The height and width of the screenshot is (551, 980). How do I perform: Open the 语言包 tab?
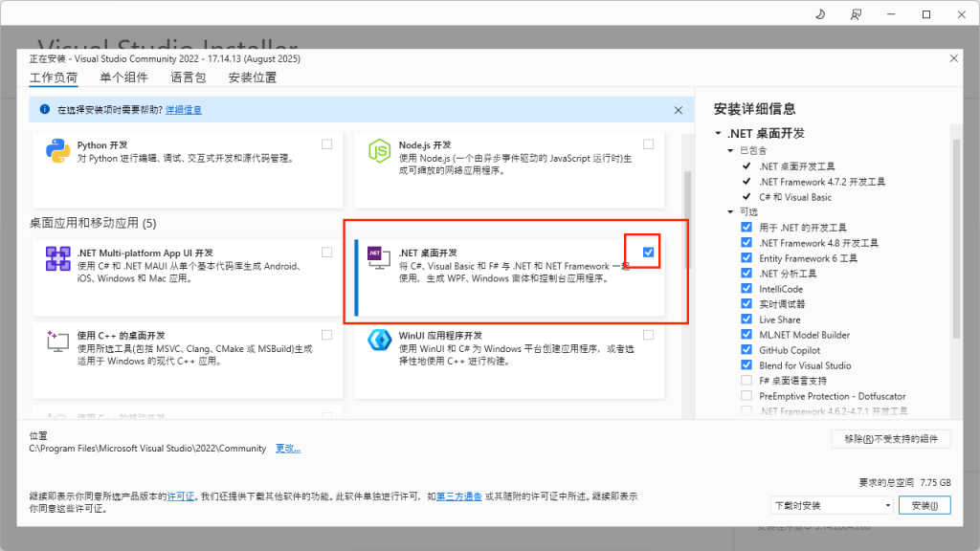(189, 77)
